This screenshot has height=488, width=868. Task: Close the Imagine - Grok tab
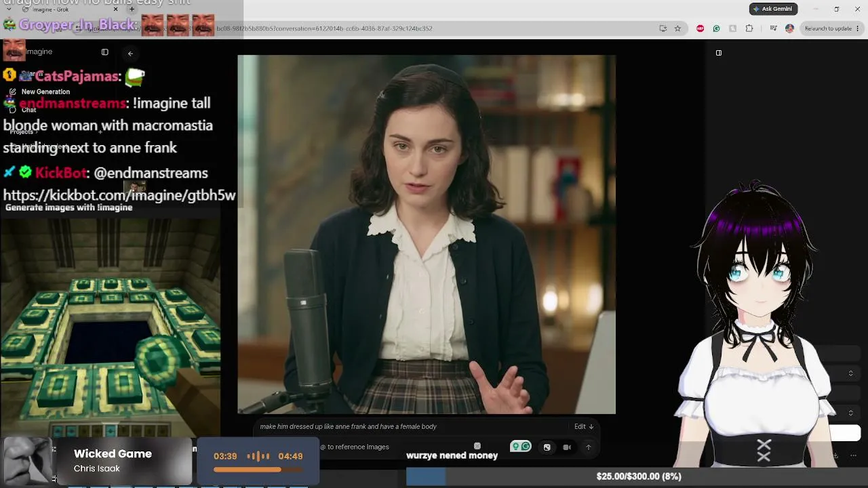tap(115, 9)
